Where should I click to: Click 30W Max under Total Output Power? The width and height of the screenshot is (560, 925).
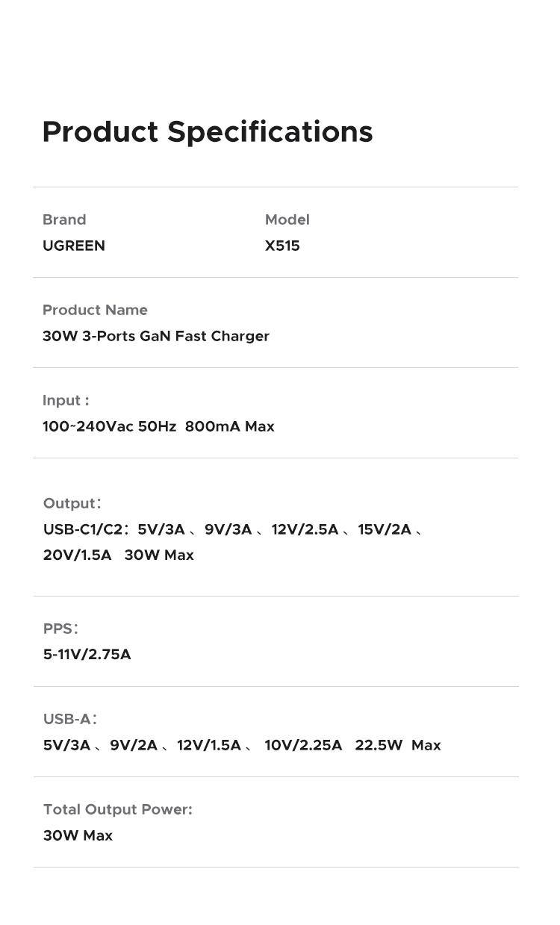click(78, 835)
